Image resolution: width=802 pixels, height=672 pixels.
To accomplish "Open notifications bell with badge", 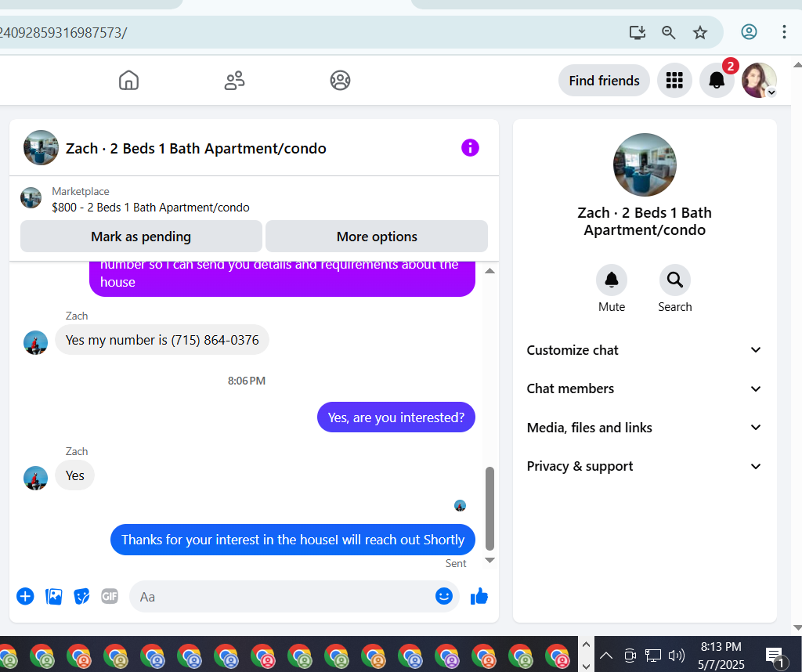I will (x=717, y=81).
